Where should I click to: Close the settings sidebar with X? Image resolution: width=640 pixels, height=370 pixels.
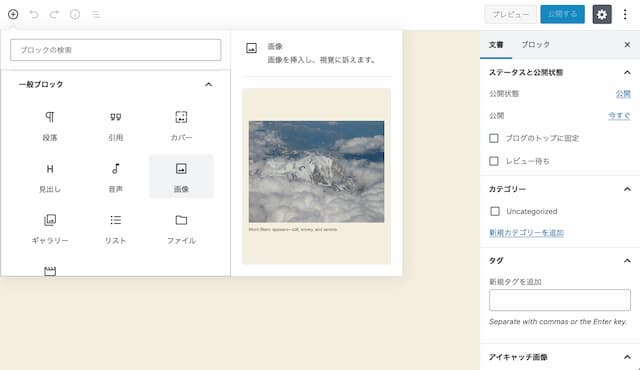pos(627,44)
